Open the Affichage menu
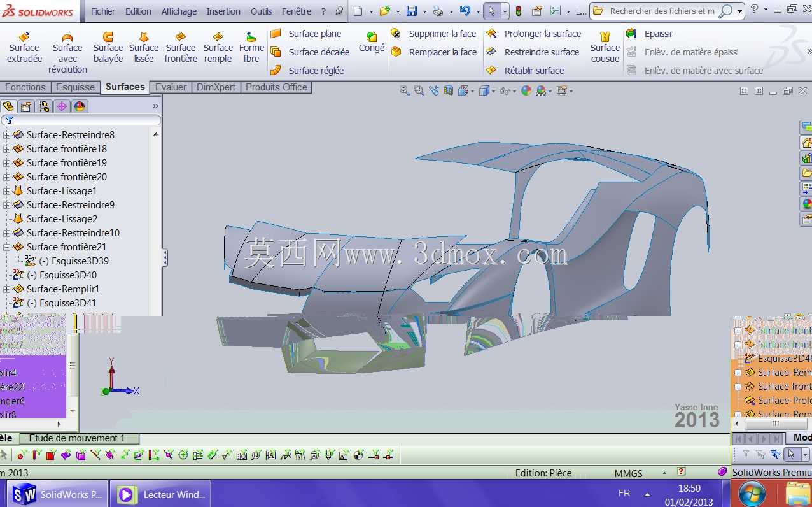This screenshot has height=507, width=812. [179, 11]
